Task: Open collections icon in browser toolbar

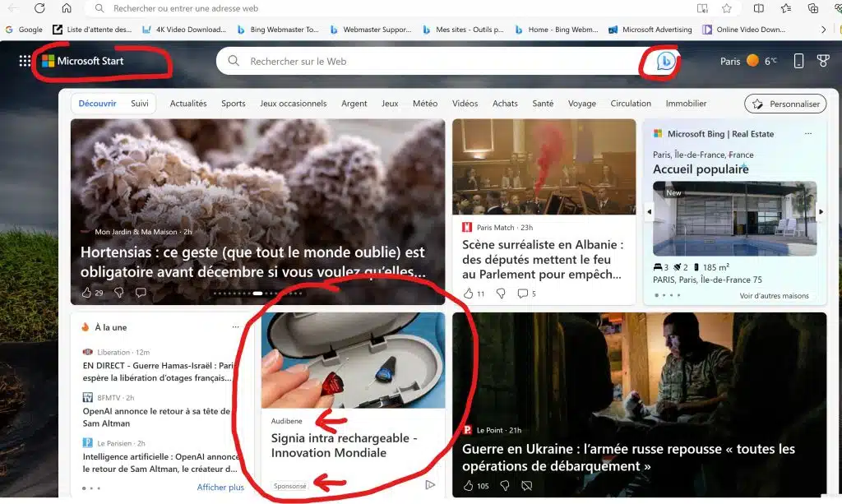Action: pos(813,8)
